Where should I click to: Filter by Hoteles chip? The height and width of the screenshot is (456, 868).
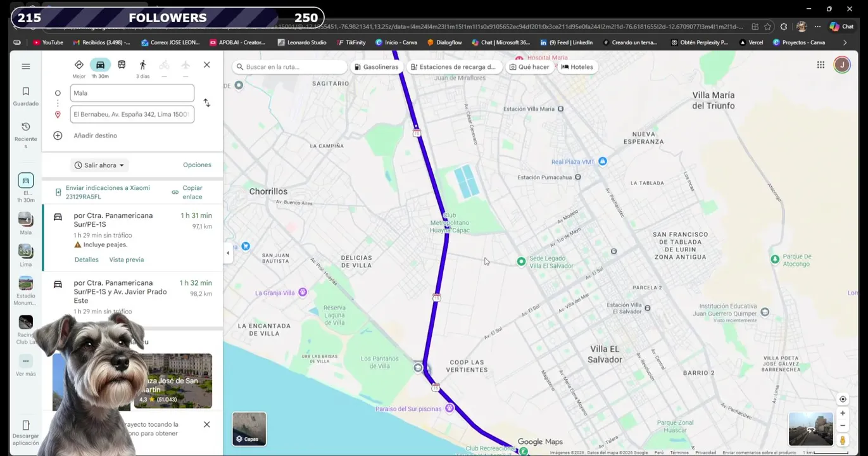[577, 66]
